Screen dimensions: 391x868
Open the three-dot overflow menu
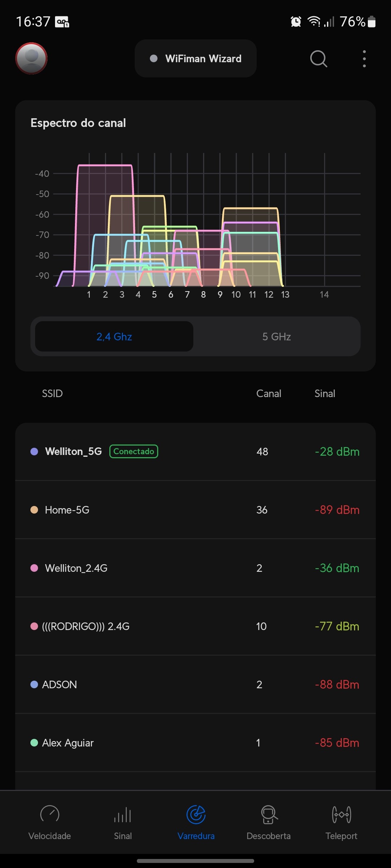pyautogui.click(x=364, y=59)
